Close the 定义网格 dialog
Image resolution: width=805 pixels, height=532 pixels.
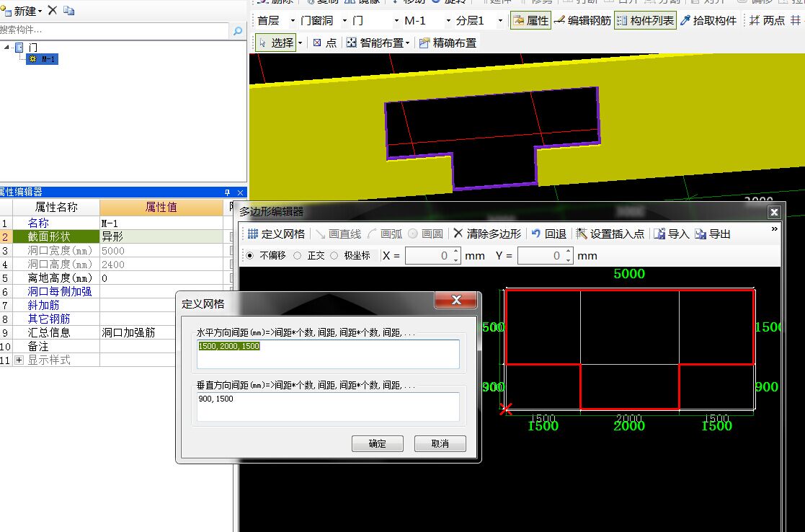[x=456, y=301]
